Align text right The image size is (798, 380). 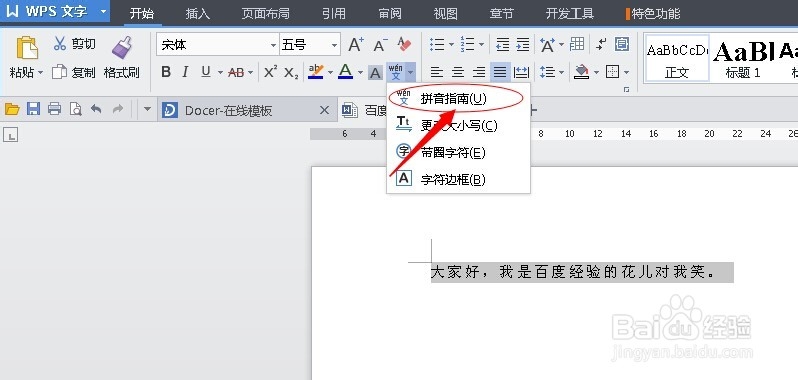pos(479,72)
